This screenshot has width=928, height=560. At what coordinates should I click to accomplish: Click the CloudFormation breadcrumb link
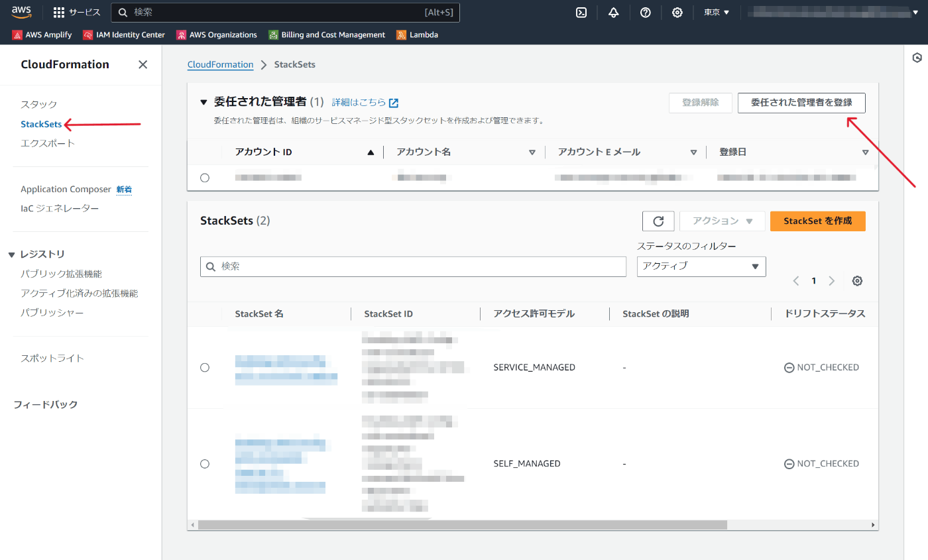pyautogui.click(x=221, y=65)
